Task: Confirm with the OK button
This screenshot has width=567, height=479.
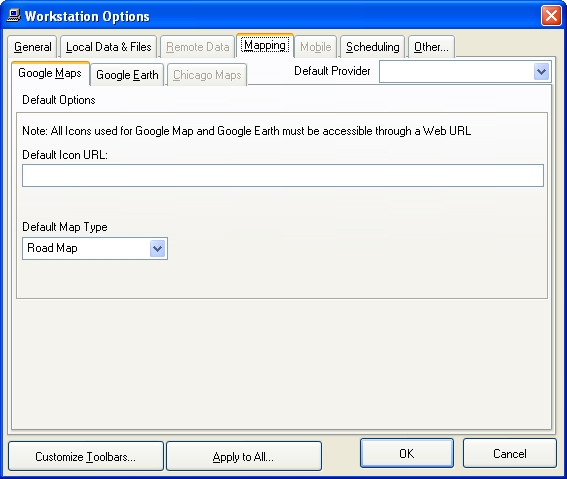Action: pos(407,453)
